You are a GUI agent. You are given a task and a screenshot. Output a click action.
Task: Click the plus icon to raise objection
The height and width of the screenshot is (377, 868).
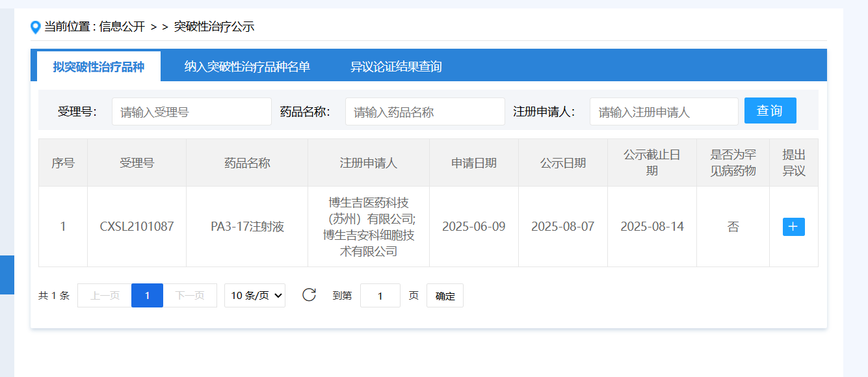point(793,227)
